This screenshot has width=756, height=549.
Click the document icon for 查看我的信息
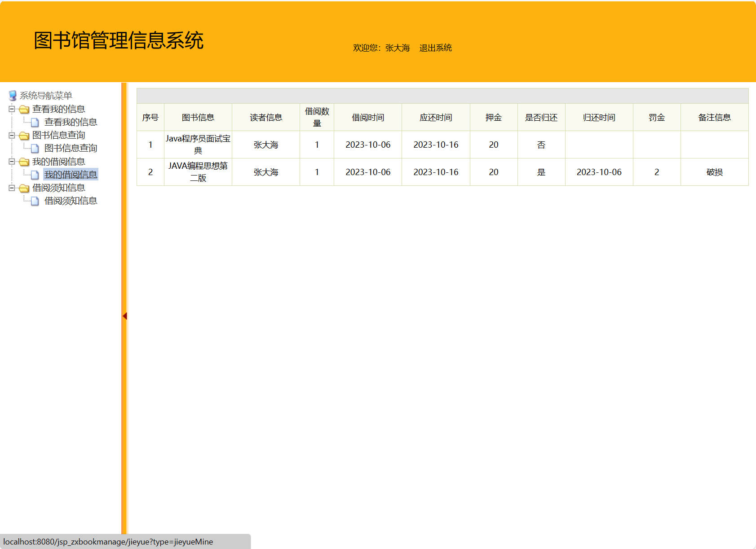[x=35, y=122]
